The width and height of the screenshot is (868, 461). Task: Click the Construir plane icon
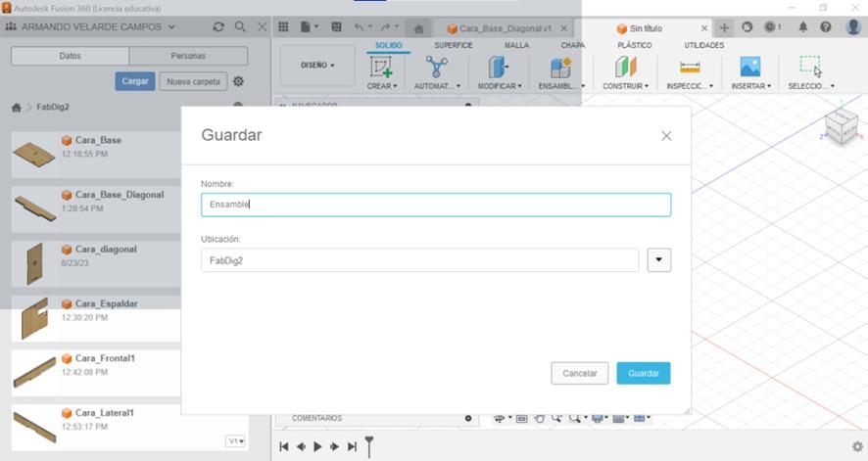click(626, 67)
